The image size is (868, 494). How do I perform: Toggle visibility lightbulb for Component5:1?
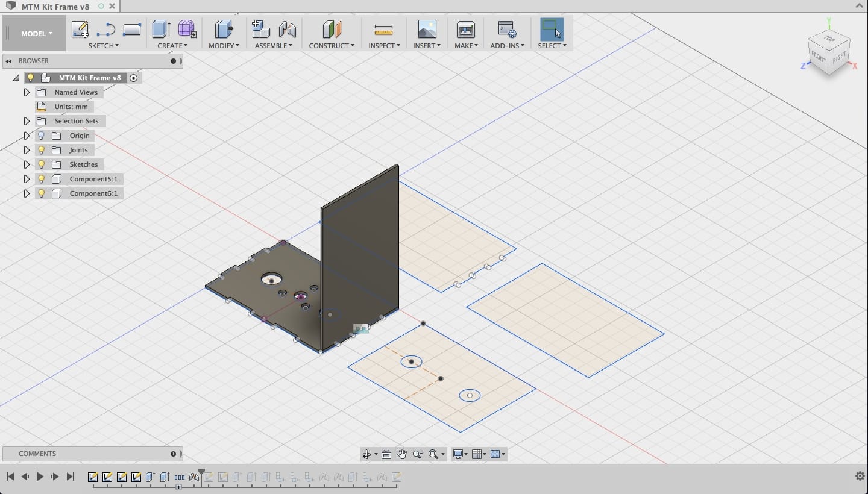pos(42,179)
